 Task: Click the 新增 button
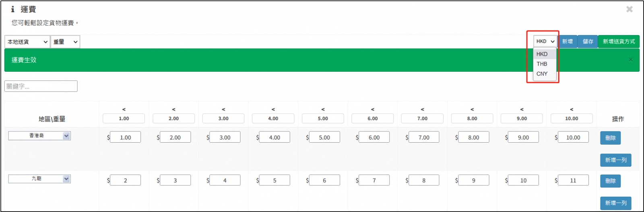tap(568, 42)
